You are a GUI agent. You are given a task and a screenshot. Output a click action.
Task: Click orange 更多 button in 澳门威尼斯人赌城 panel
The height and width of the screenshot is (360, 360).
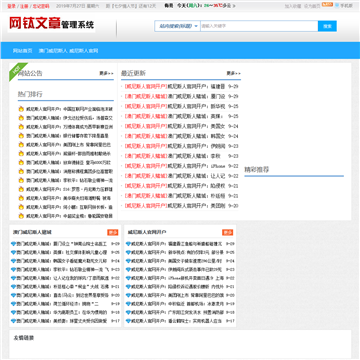(113, 232)
